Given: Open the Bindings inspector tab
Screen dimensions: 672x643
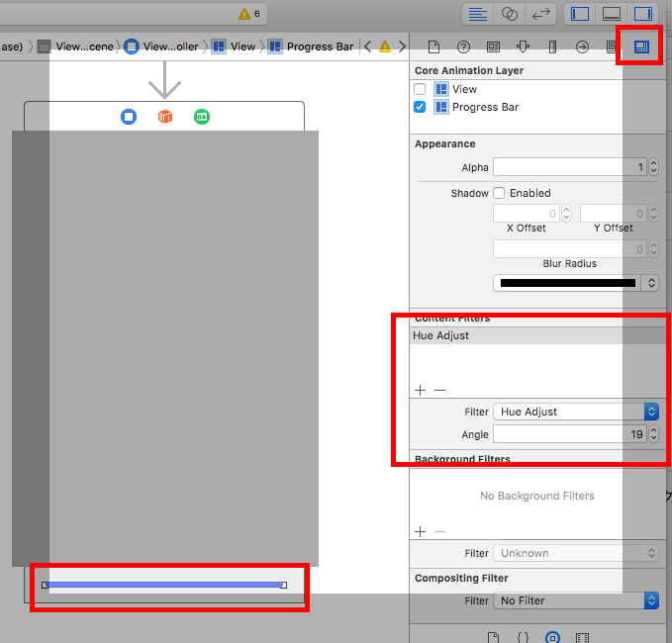Looking at the screenshot, I should point(612,46).
